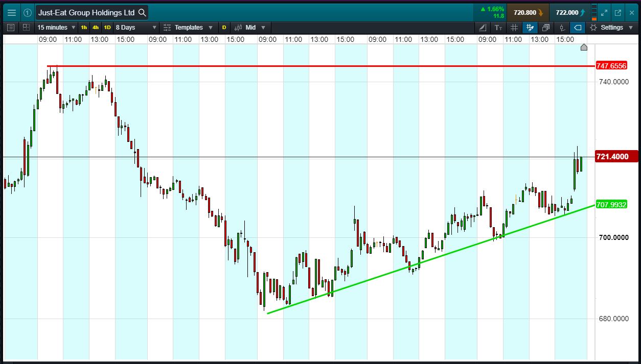Click the gray scroll-to-latest arrow marker
641x364 pixels.
pos(584,47)
